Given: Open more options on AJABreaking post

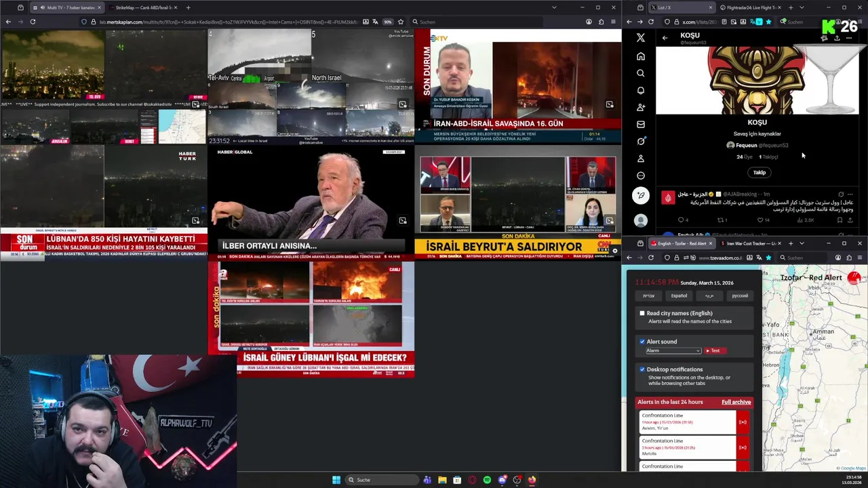Looking at the screenshot, I should coord(850,195).
